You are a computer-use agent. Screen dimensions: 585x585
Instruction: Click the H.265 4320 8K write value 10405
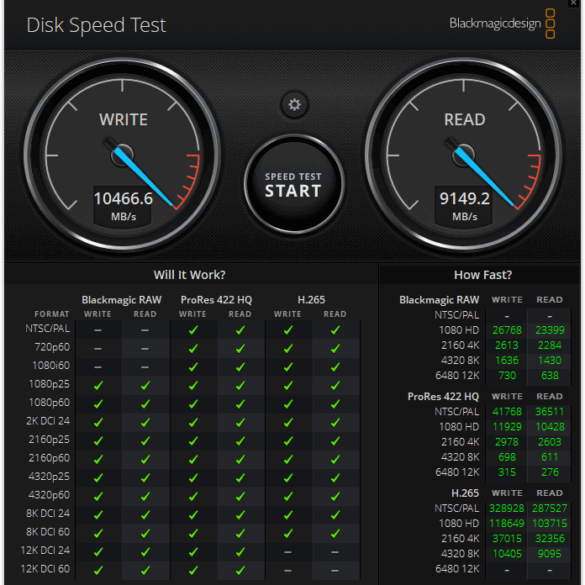[x=507, y=554]
